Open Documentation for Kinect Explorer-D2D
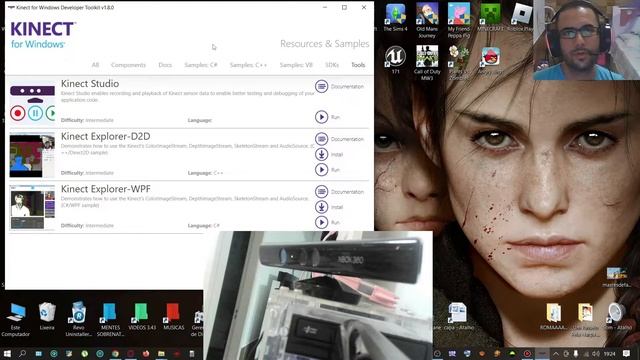 pos(321,139)
